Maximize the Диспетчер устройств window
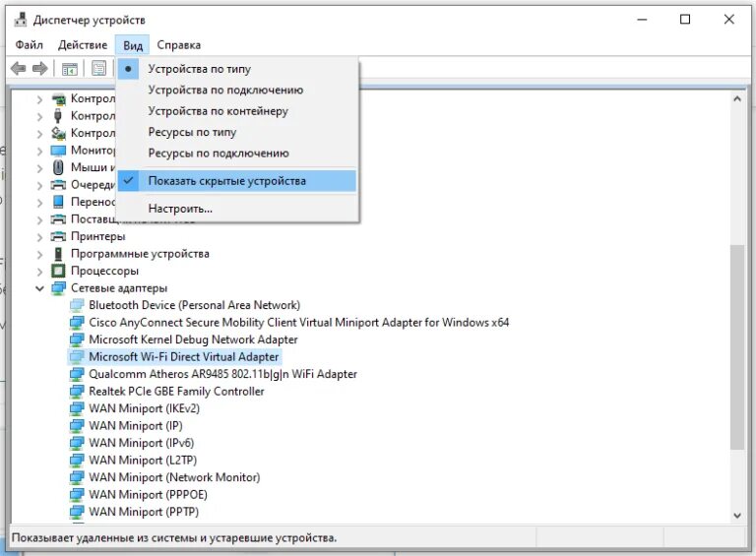 pyautogui.click(x=685, y=20)
